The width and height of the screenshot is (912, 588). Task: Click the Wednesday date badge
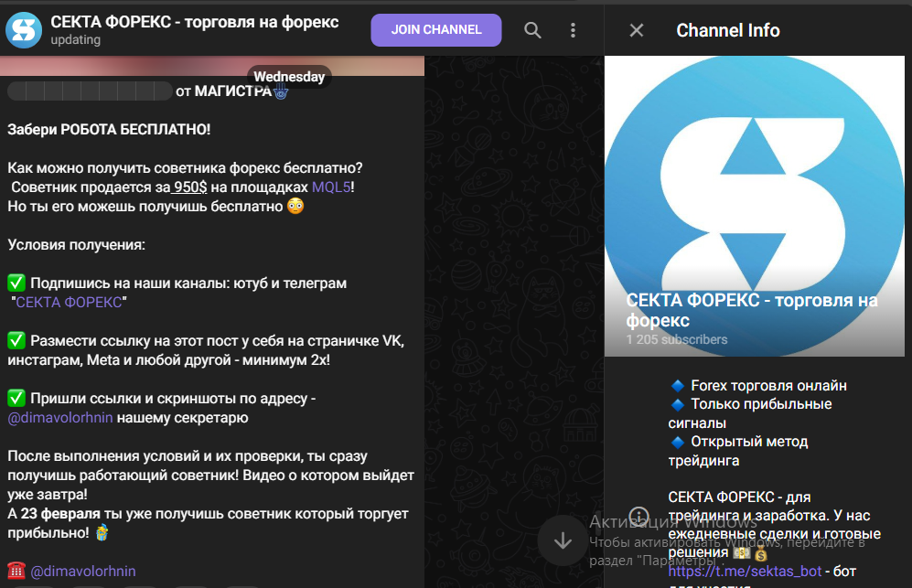(x=289, y=77)
